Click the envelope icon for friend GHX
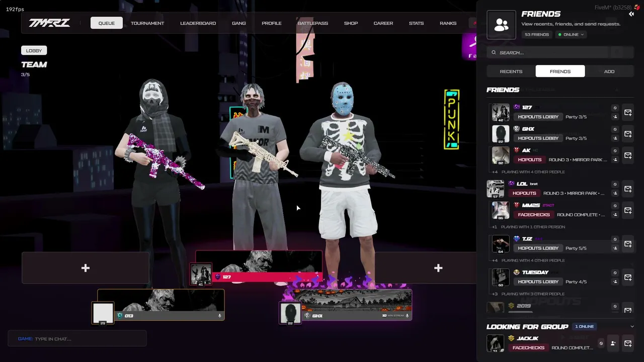 (628, 134)
